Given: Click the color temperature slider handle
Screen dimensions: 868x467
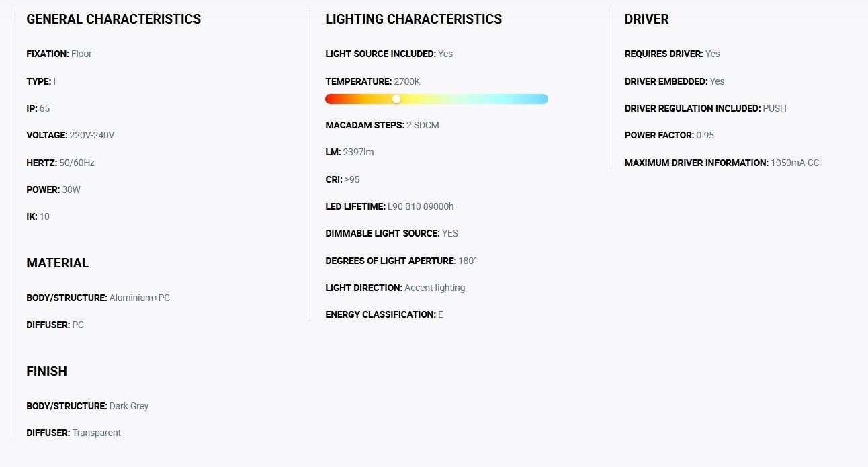Looking at the screenshot, I should [x=396, y=99].
